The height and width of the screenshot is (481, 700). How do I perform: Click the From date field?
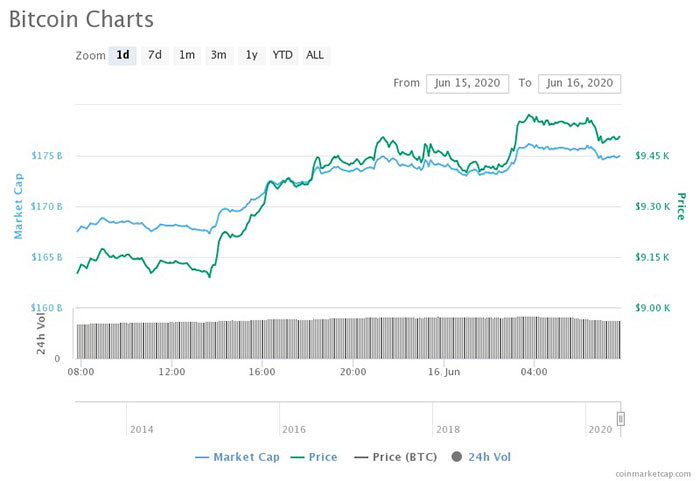tap(468, 83)
